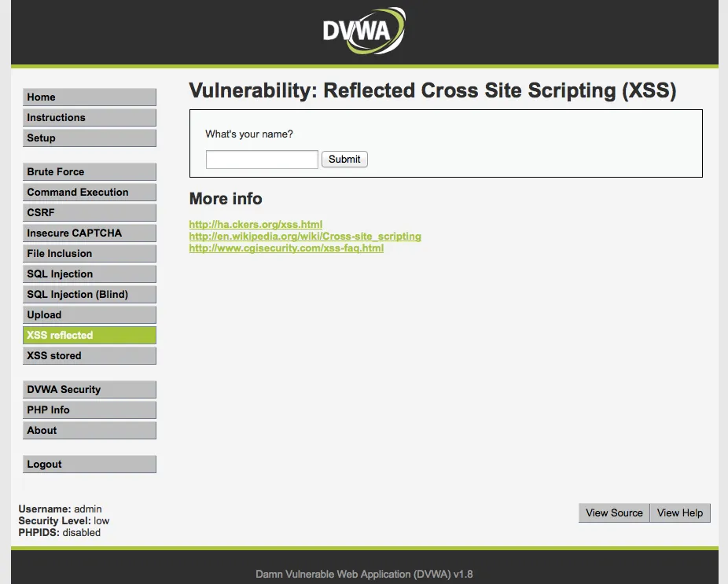The width and height of the screenshot is (728, 584).
Task: Click the View Source button
Action: pos(613,512)
